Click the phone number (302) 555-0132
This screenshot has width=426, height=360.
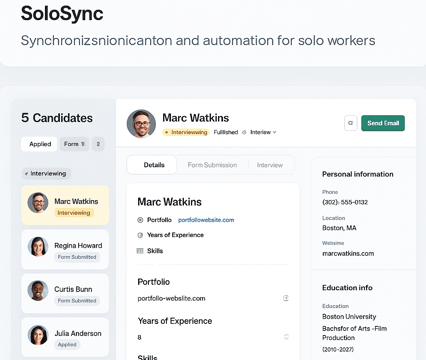coord(345,202)
